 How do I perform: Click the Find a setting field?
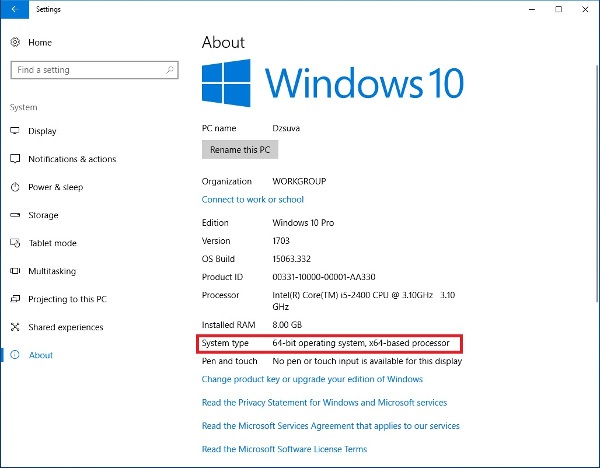click(x=95, y=70)
